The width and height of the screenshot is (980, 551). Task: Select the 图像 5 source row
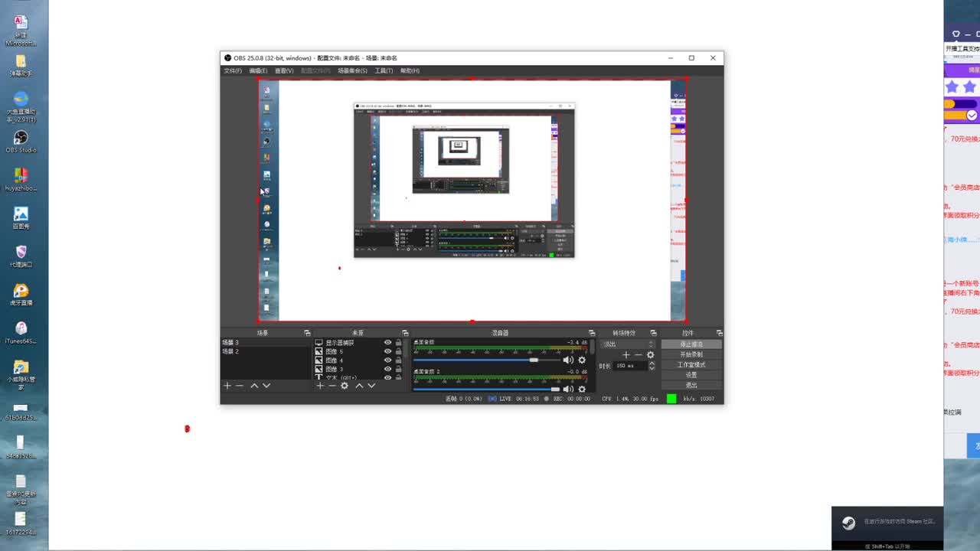click(x=358, y=352)
